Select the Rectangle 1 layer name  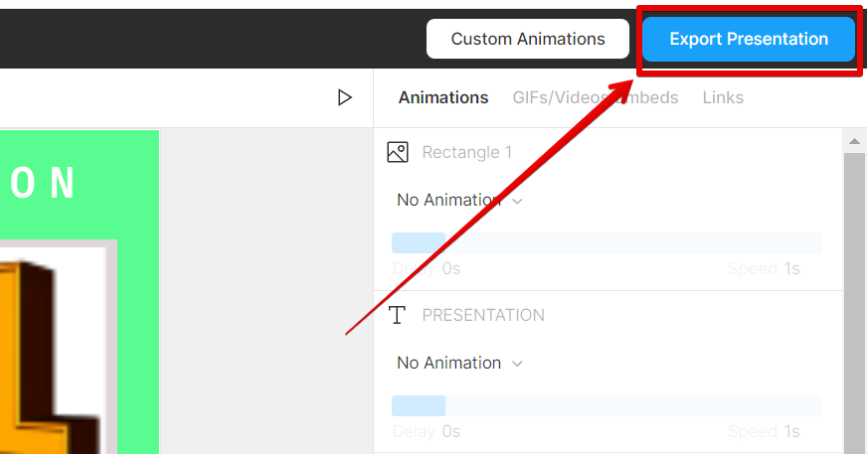(x=467, y=152)
